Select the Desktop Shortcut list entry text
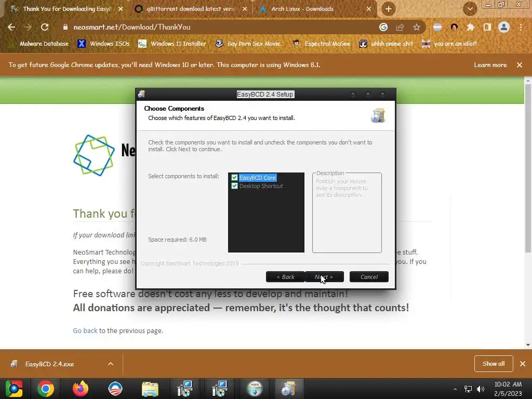This screenshot has width=532, height=399. tap(261, 186)
